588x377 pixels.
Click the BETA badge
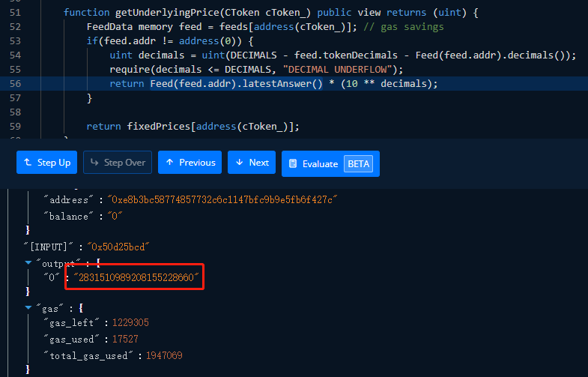tap(359, 163)
